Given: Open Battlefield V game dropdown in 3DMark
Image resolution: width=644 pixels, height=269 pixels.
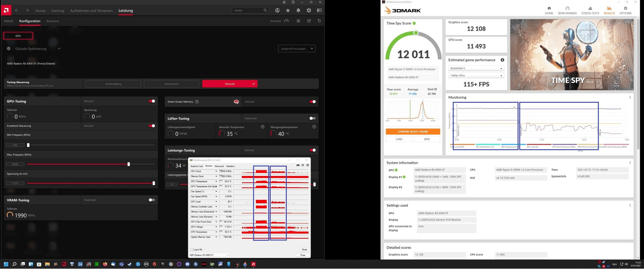Looking at the screenshot, I should click(x=476, y=68).
